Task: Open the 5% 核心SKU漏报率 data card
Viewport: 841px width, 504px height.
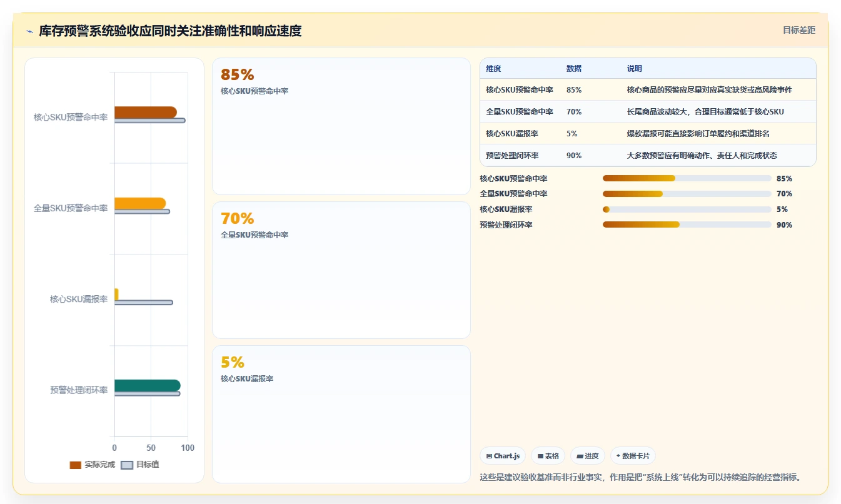Action: pos(341,414)
